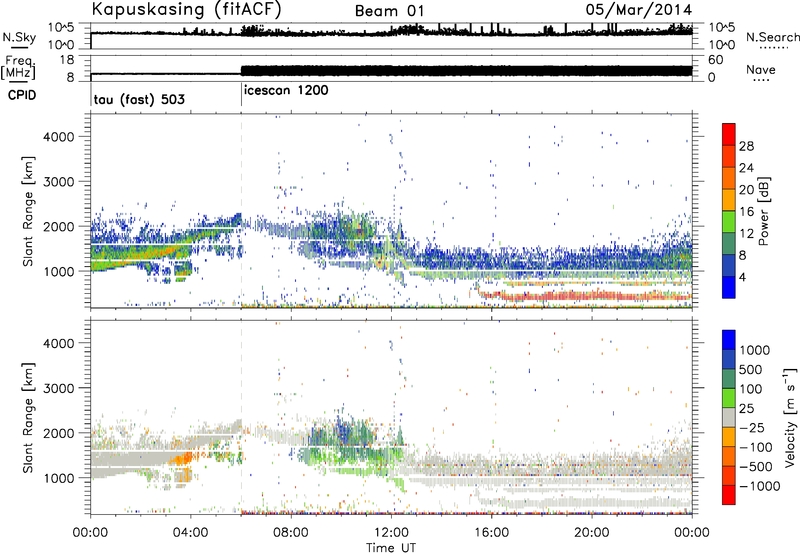
Task: Pick the bottom Power colorbar segment below 4
Action: (729, 287)
